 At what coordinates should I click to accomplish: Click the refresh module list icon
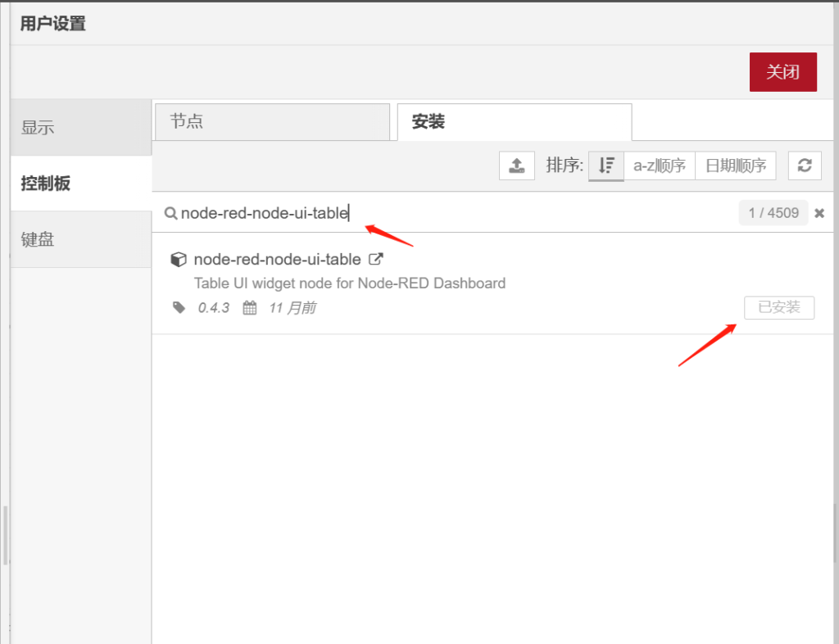[x=805, y=166]
